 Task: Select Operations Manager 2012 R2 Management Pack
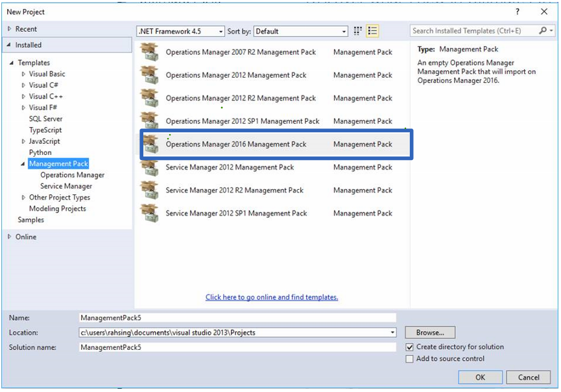point(274,98)
